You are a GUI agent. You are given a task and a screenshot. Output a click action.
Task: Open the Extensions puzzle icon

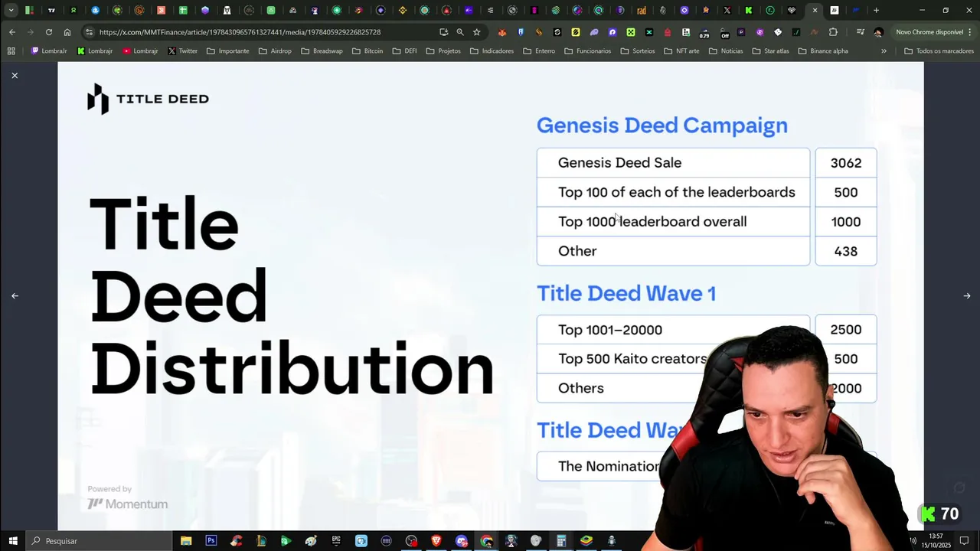tap(833, 32)
